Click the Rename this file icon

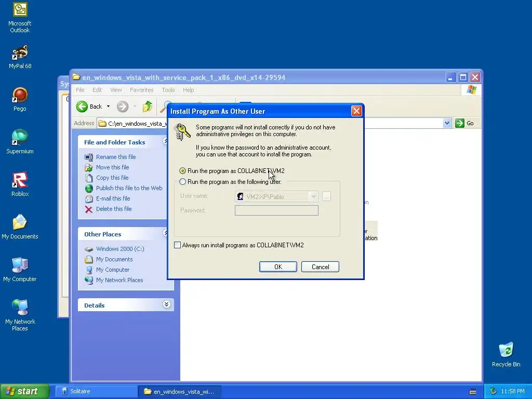(x=88, y=157)
